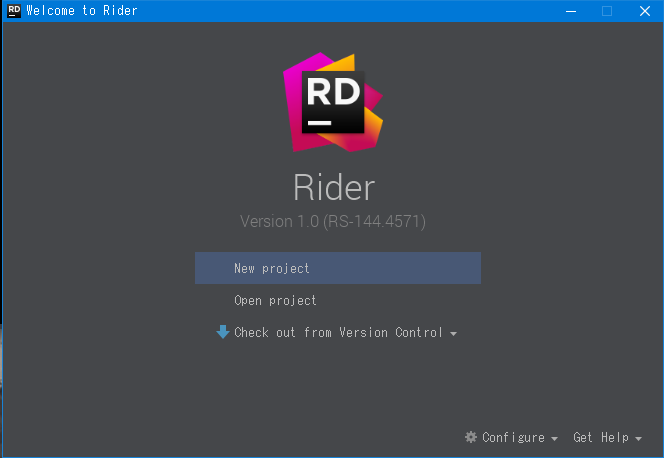Close the Welcome to Rider window
The width and height of the screenshot is (664, 458).
coord(645,11)
